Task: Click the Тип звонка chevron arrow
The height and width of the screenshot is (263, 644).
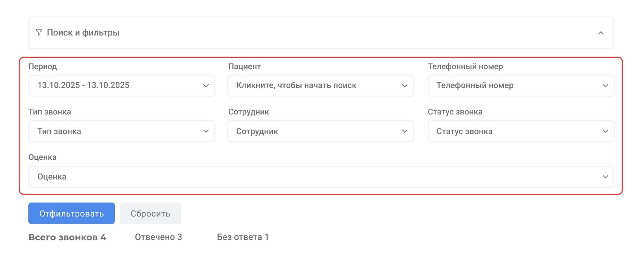Action: tap(206, 131)
